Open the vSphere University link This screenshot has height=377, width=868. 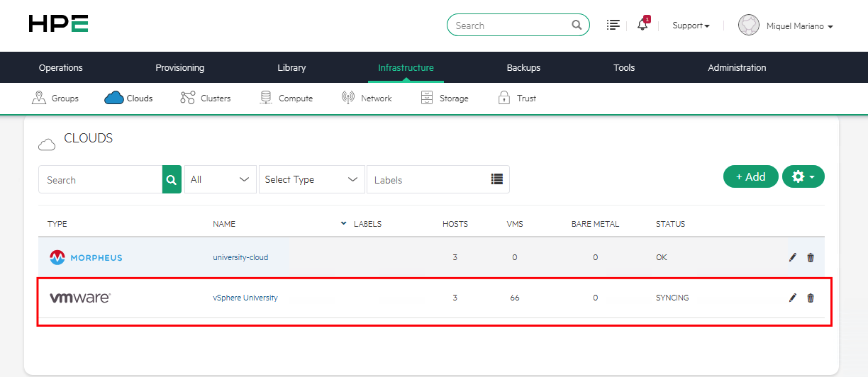(x=245, y=298)
